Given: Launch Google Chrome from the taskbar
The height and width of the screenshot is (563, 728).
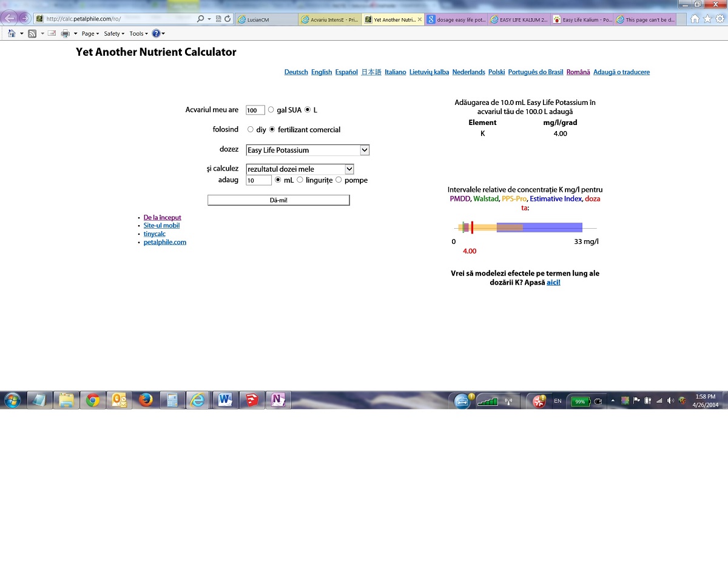Looking at the screenshot, I should [x=93, y=400].
